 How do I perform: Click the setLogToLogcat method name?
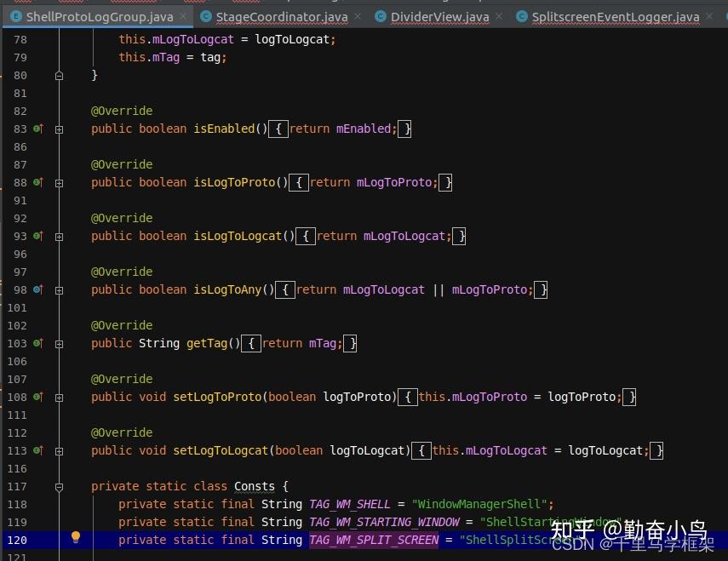click(x=221, y=450)
